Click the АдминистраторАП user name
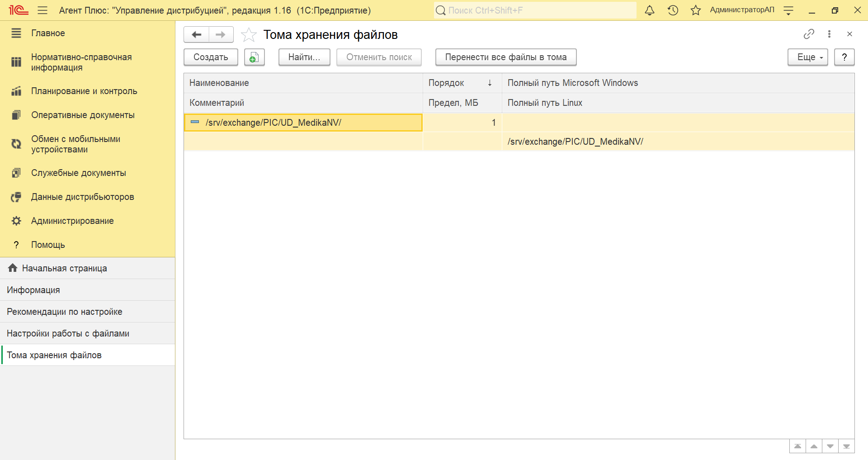 [x=742, y=10]
